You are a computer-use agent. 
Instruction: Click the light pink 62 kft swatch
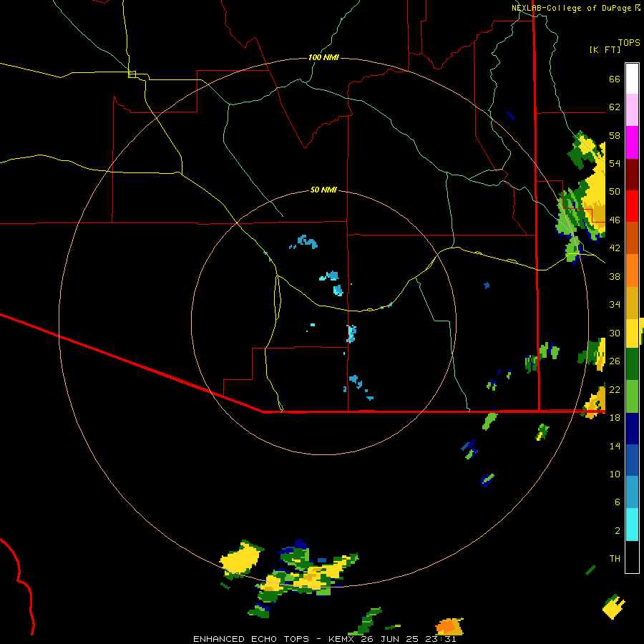tap(632, 110)
